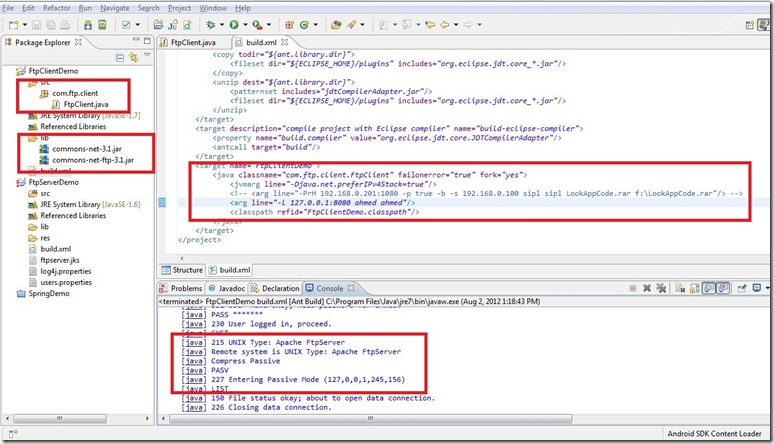
Task: Switch to the Javadoc view tab
Action: (227, 288)
